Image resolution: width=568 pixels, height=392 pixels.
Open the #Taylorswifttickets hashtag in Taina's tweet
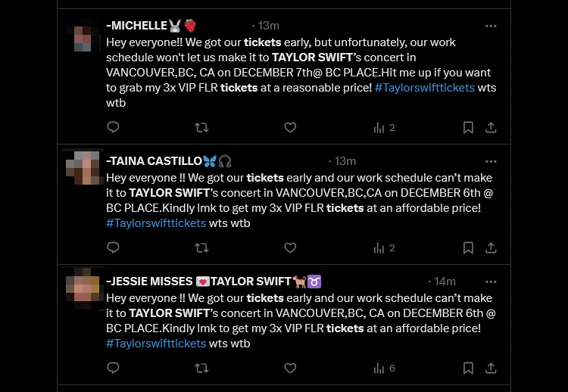tap(156, 223)
